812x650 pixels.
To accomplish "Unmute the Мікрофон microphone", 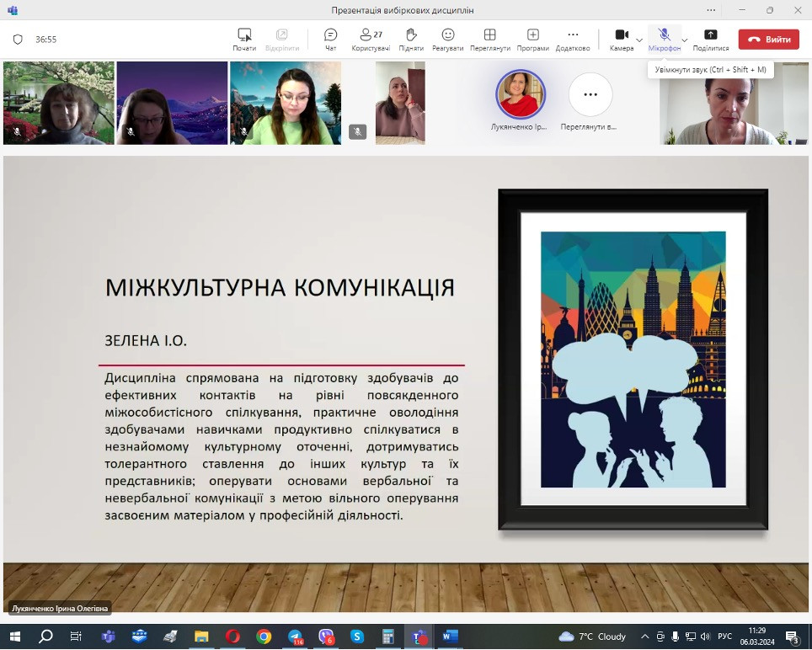I will [663, 39].
